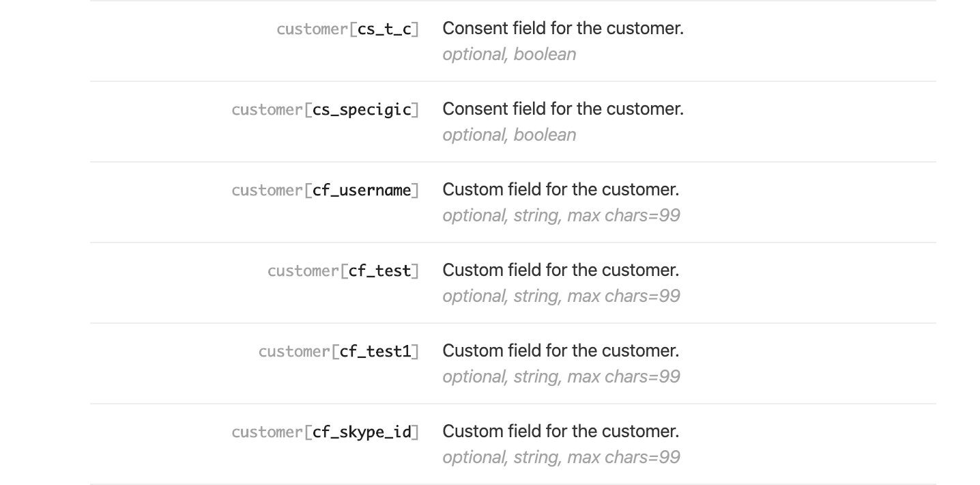Select the customer[cs_specigic] parameter label

pyautogui.click(x=326, y=110)
